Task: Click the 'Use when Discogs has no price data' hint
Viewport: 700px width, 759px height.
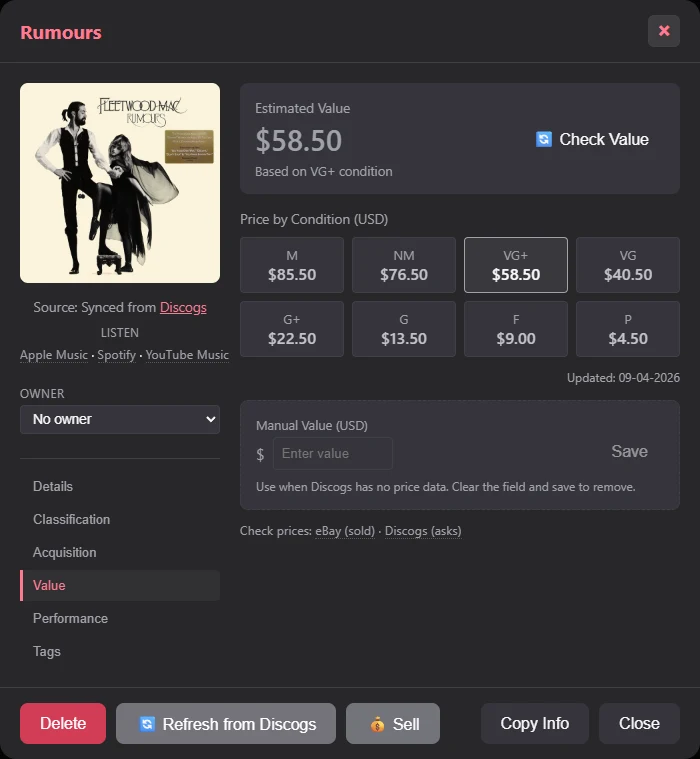Action: pyautogui.click(x=445, y=487)
